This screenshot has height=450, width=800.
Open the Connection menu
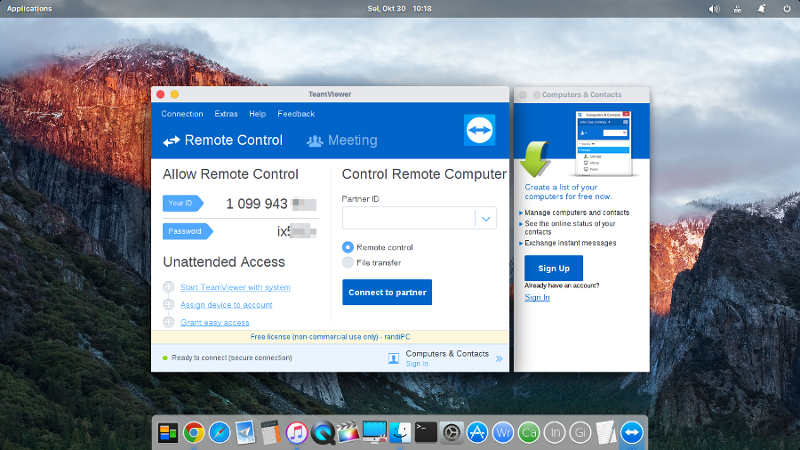tap(182, 114)
